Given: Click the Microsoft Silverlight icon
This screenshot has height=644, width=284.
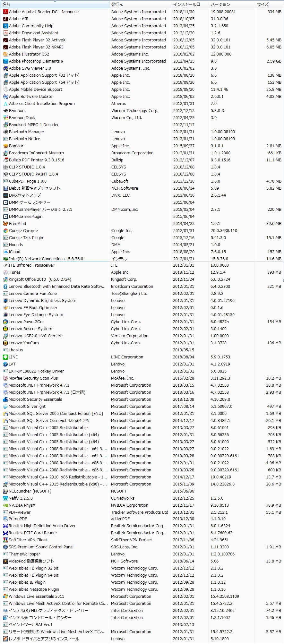Looking at the screenshot, I should click(x=5, y=406).
